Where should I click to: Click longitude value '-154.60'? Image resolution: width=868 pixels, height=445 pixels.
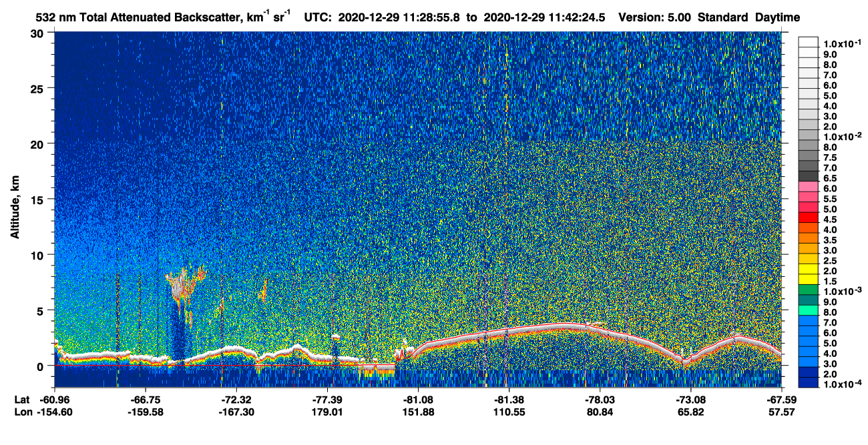pos(55,412)
